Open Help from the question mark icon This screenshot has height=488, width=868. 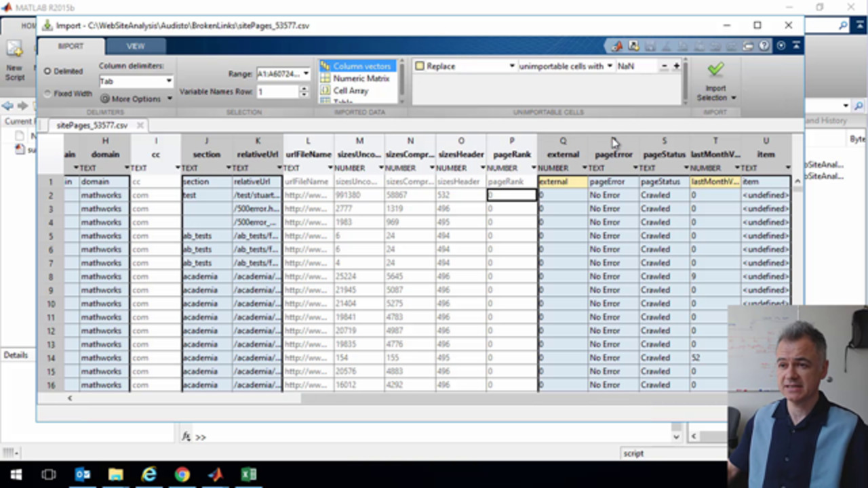coord(764,46)
